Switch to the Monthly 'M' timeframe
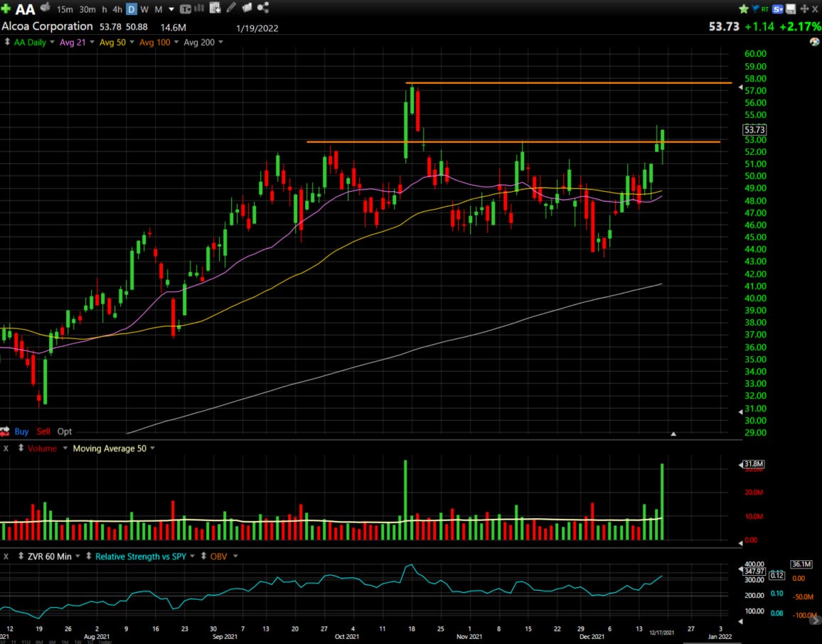Screen dimensions: 822x644 point(159,9)
